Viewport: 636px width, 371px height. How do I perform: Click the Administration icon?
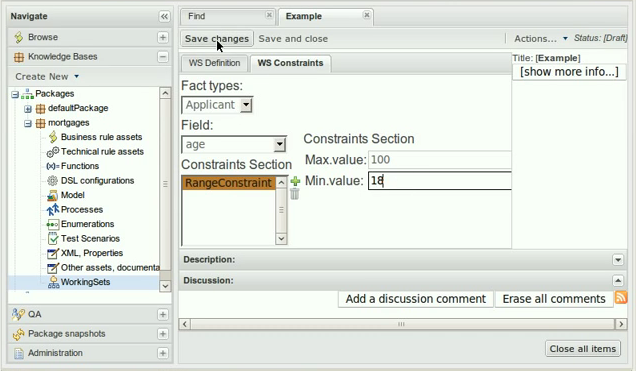coord(19,353)
